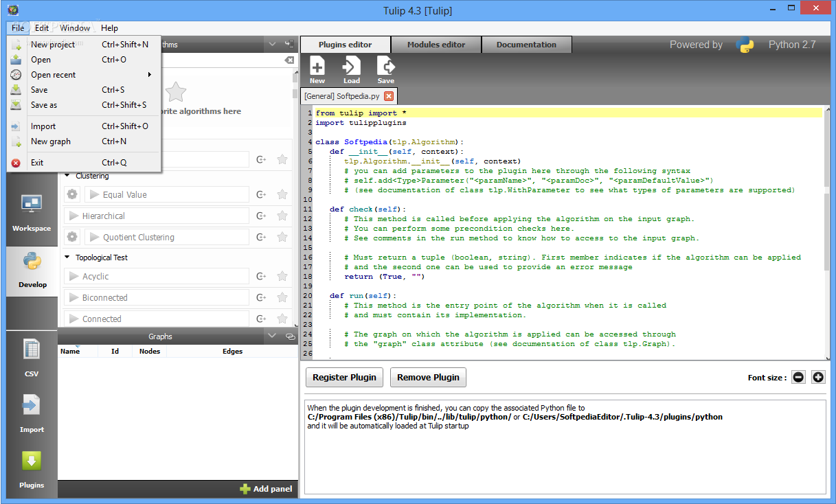Click the Tulip application icon in title bar

tap(12, 10)
